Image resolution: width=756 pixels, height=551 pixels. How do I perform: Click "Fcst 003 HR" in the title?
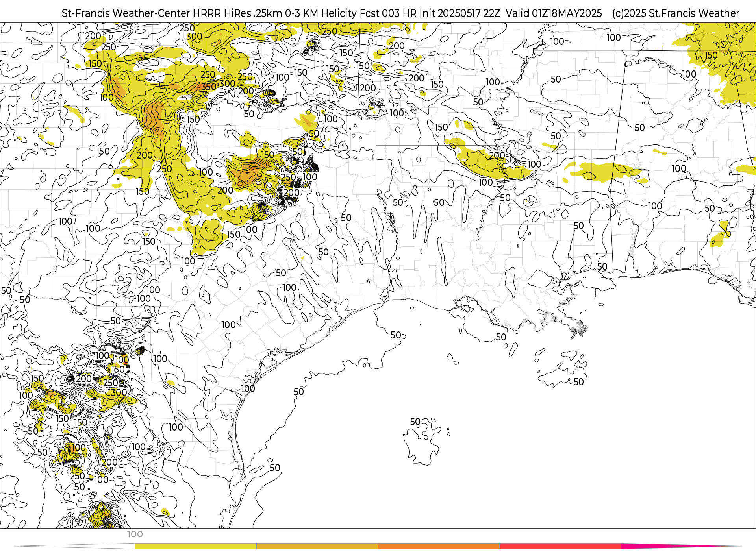pos(389,13)
